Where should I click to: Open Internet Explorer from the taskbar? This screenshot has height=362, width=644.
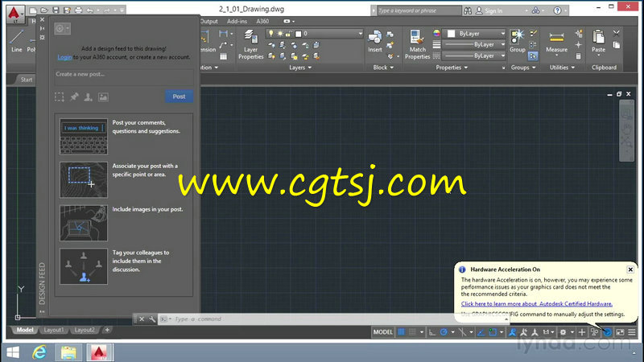pyautogui.click(x=39, y=352)
